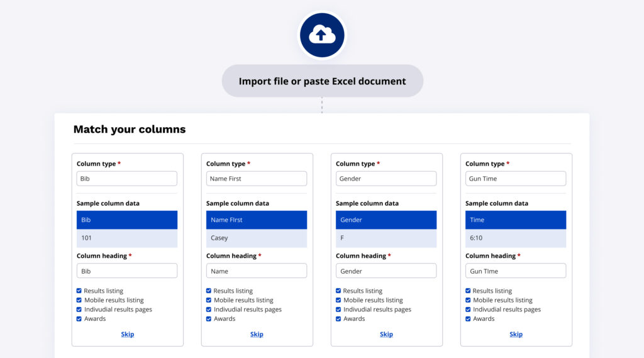The height and width of the screenshot is (358, 644).
Task: Disable Individual results pages for Gun Time
Action: tap(468, 310)
